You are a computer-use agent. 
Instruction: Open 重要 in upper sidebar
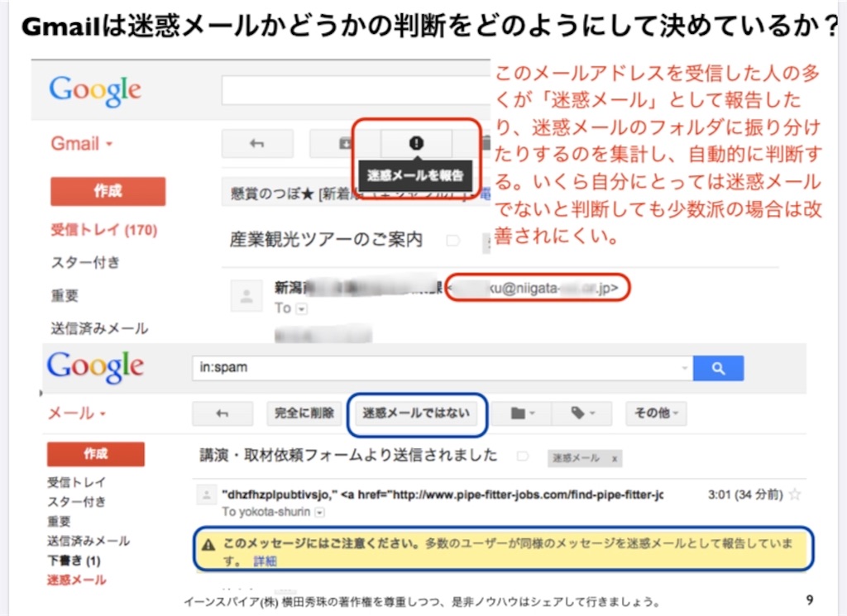click(65, 296)
